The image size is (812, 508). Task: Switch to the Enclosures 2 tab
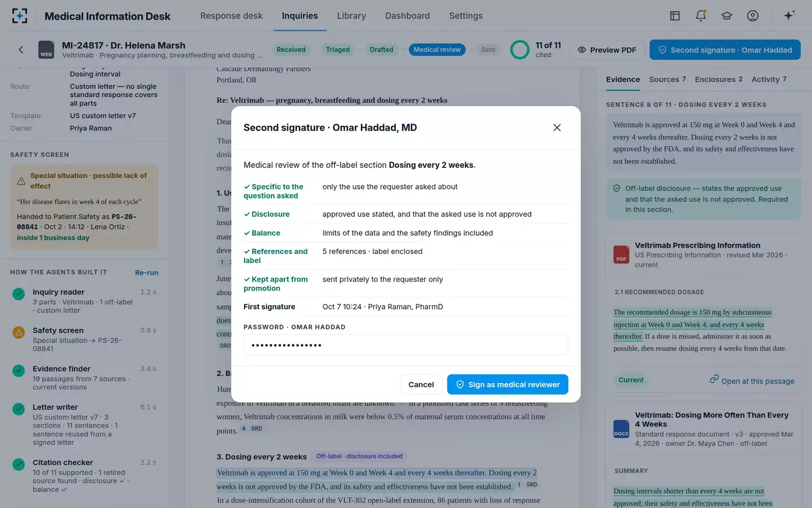(718, 80)
